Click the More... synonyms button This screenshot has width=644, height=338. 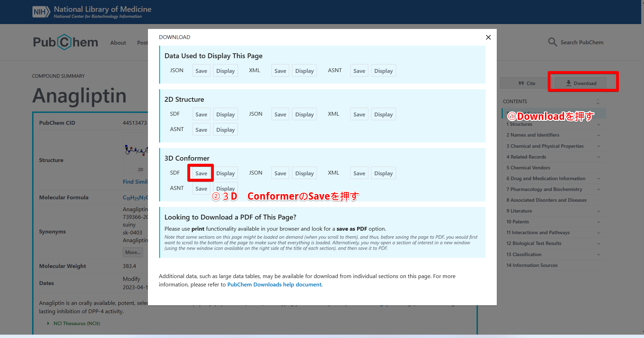(x=133, y=252)
